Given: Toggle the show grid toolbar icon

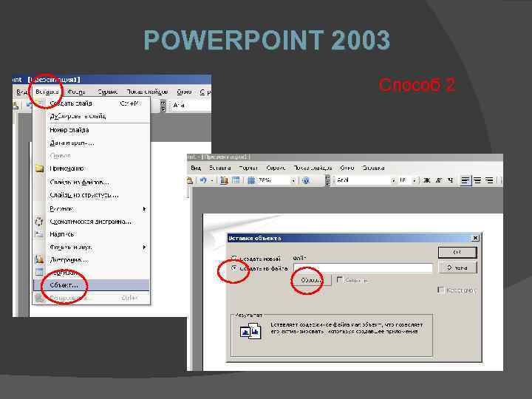Looking at the screenshot, I should coord(251,180).
